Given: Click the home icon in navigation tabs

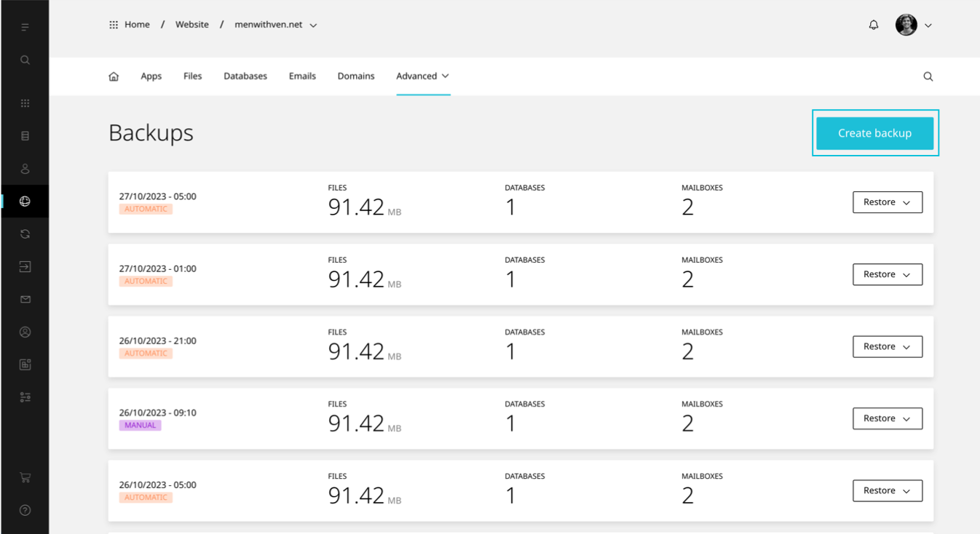Looking at the screenshot, I should pyautogui.click(x=114, y=76).
